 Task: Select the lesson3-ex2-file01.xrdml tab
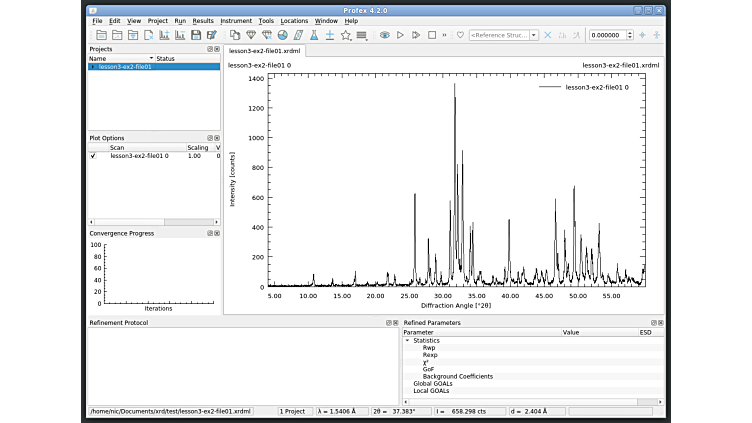click(x=264, y=51)
